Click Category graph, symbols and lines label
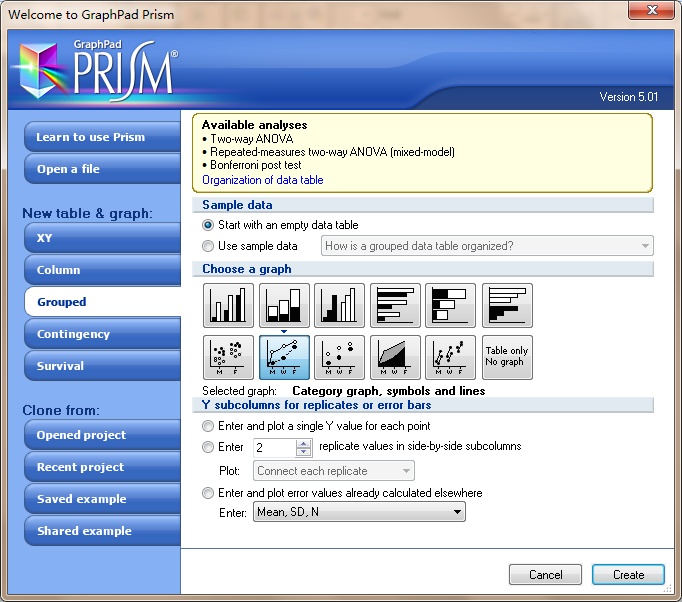This screenshot has width=682, height=602. 389,391
